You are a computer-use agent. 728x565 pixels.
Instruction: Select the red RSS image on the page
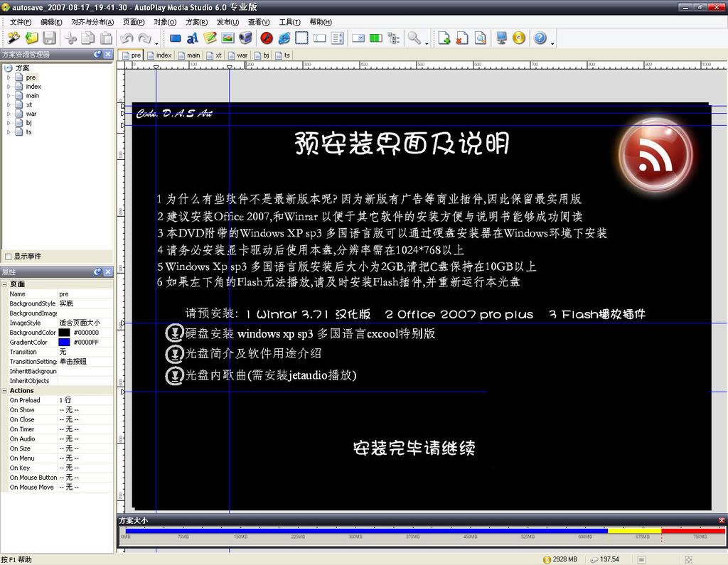[x=656, y=155]
